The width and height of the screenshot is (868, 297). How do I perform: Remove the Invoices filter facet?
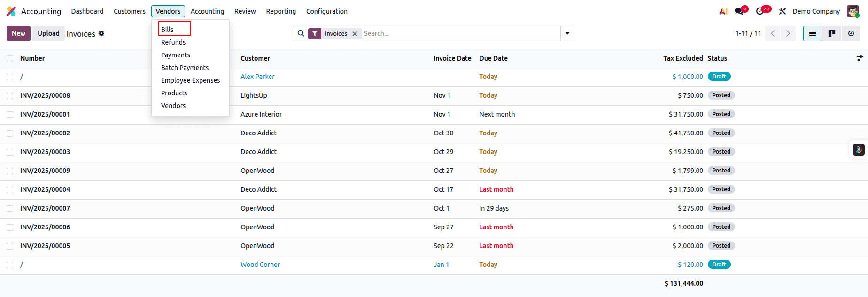pos(355,34)
